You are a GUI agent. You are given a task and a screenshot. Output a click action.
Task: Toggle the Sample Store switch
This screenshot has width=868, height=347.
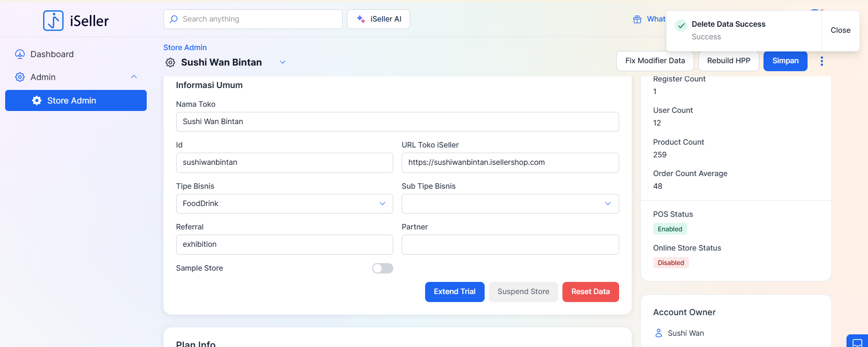click(382, 268)
